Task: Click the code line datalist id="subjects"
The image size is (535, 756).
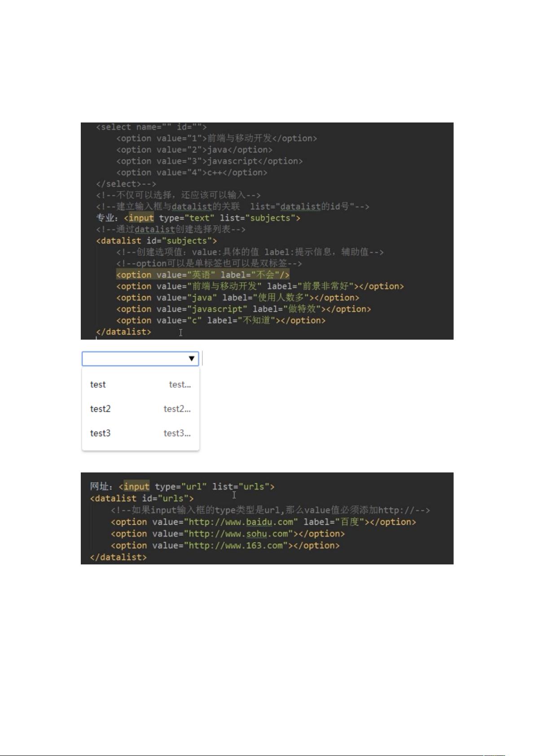Action: [156, 240]
